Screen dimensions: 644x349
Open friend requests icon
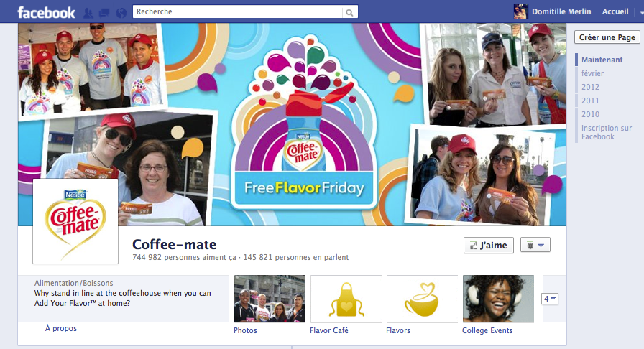[x=88, y=12]
